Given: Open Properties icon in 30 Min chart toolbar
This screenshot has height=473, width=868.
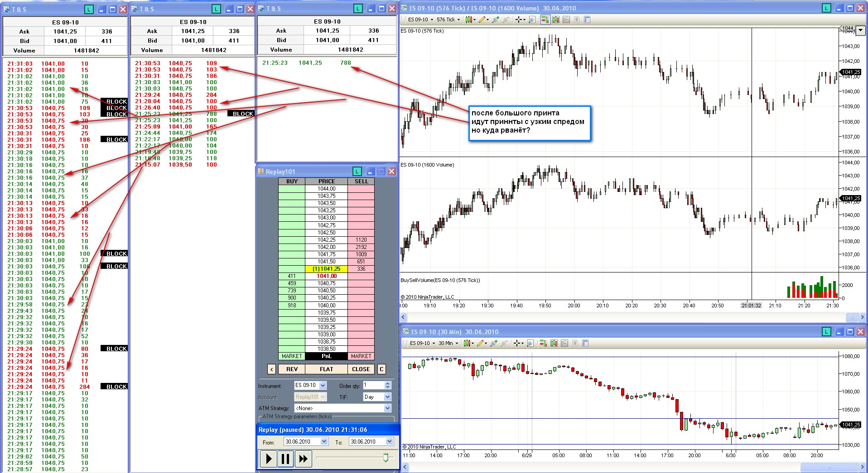Looking at the screenshot, I should tap(585, 343).
